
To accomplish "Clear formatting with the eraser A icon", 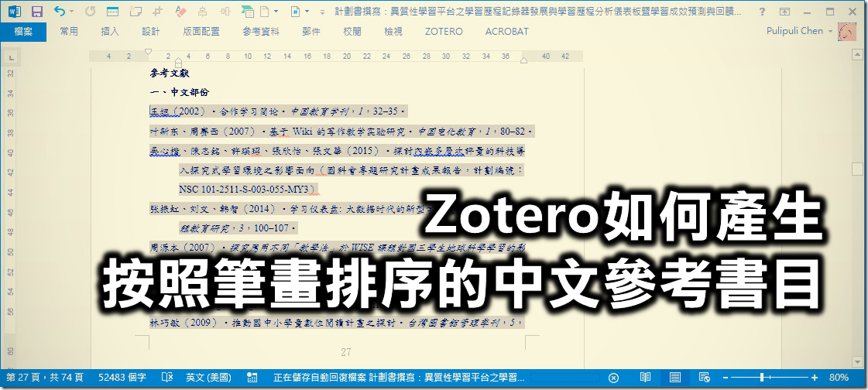I will 180,11.
